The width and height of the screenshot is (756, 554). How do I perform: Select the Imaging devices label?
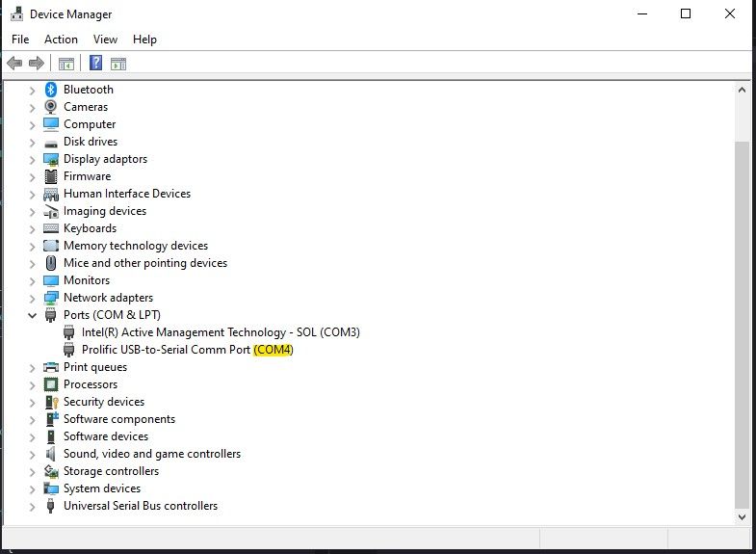click(105, 211)
